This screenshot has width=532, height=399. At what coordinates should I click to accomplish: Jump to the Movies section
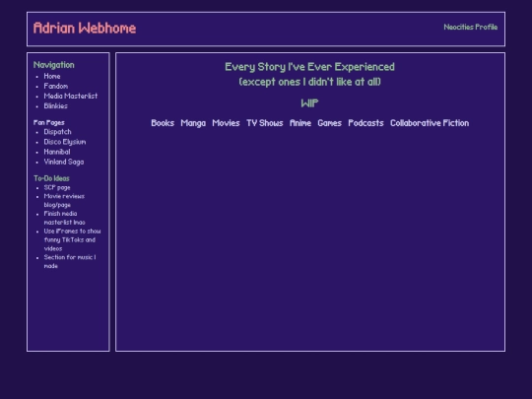[226, 123]
